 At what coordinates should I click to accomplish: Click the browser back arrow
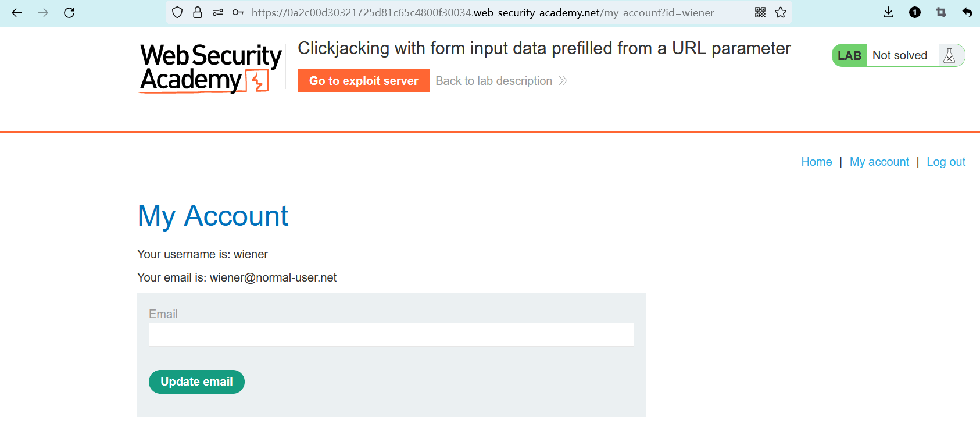click(17, 13)
